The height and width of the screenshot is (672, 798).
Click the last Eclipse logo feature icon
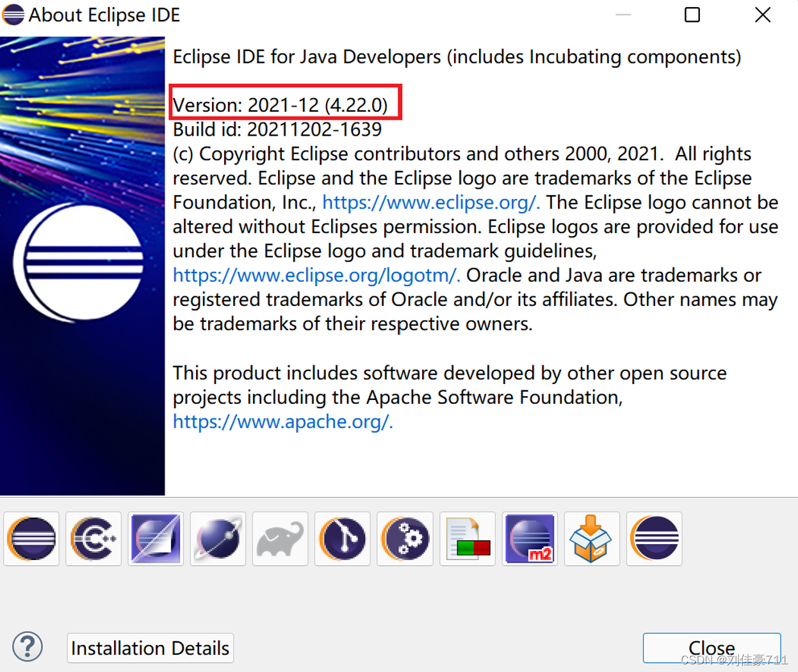[654, 539]
